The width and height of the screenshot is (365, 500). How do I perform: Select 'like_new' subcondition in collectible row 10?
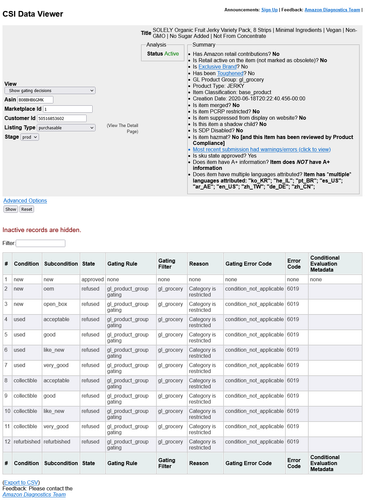click(x=61, y=415)
